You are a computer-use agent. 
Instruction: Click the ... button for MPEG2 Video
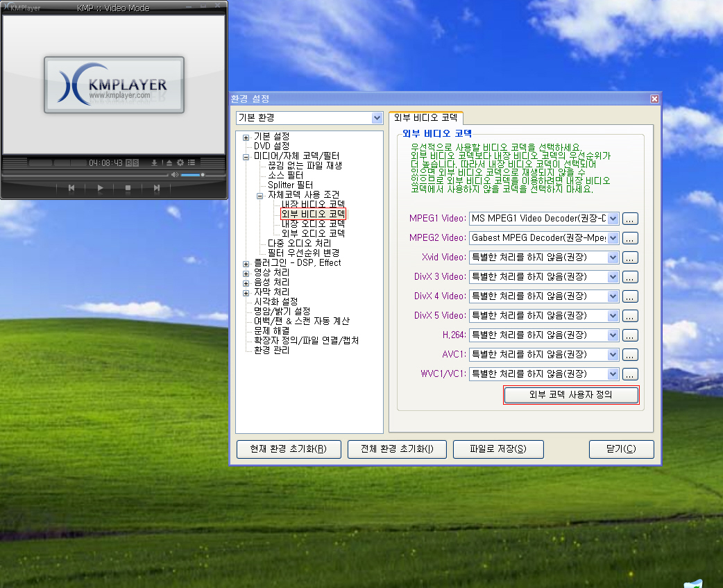click(x=630, y=238)
